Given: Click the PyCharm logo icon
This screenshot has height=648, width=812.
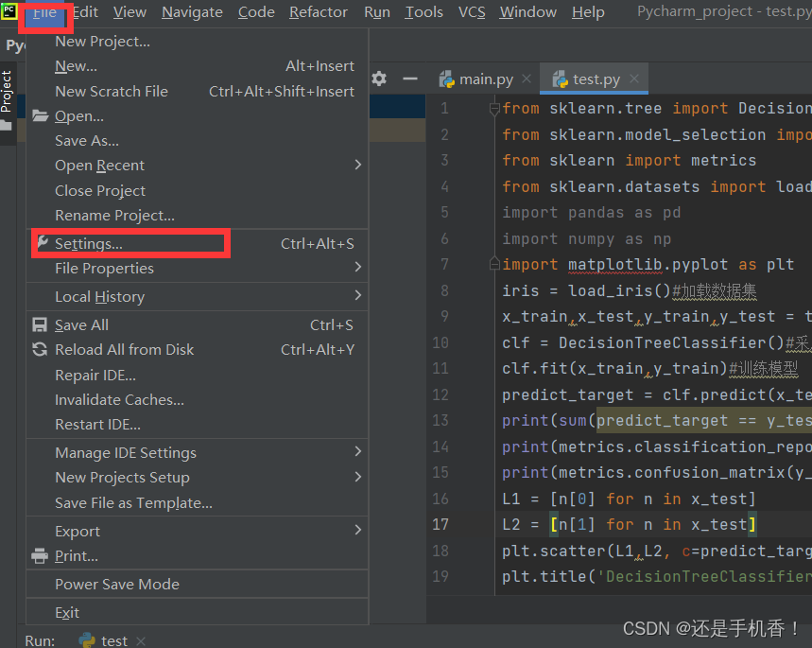Looking at the screenshot, I should click(9, 10).
